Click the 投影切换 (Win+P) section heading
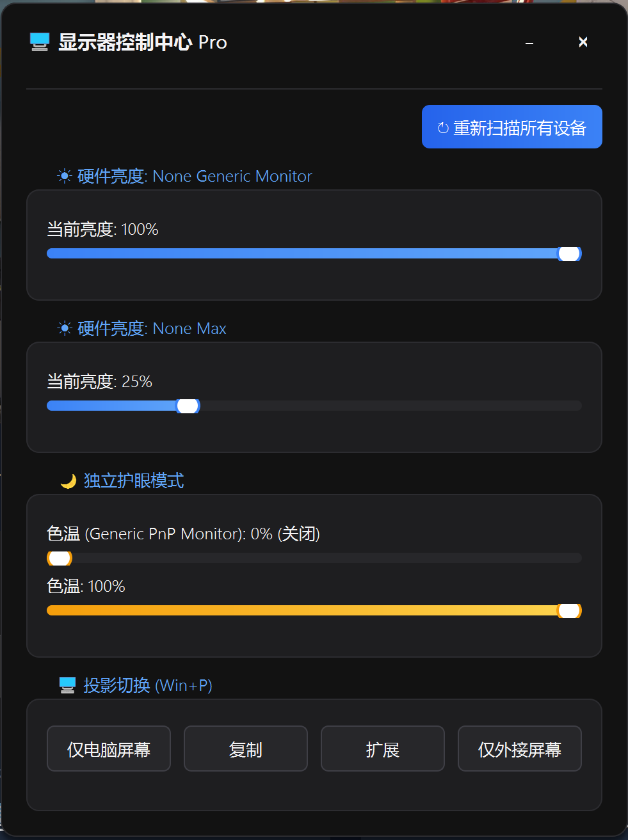The image size is (628, 840). point(145,685)
